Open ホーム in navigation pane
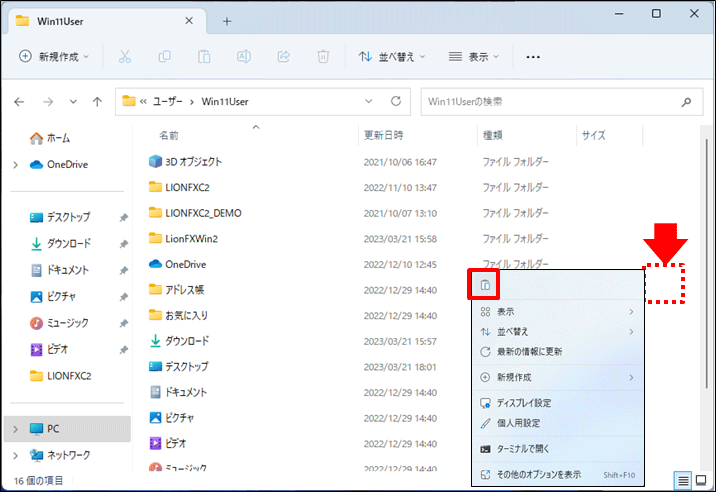 tap(50, 138)
